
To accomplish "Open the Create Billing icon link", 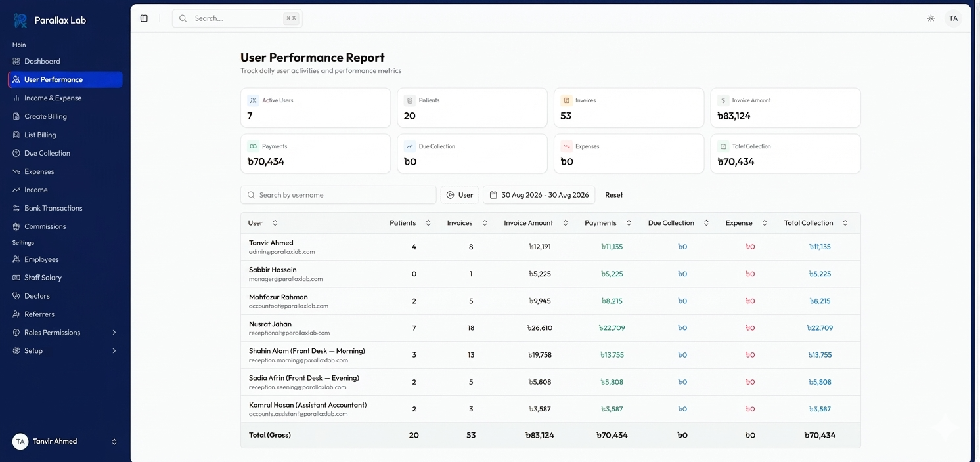I will click(x=16, y=116).
